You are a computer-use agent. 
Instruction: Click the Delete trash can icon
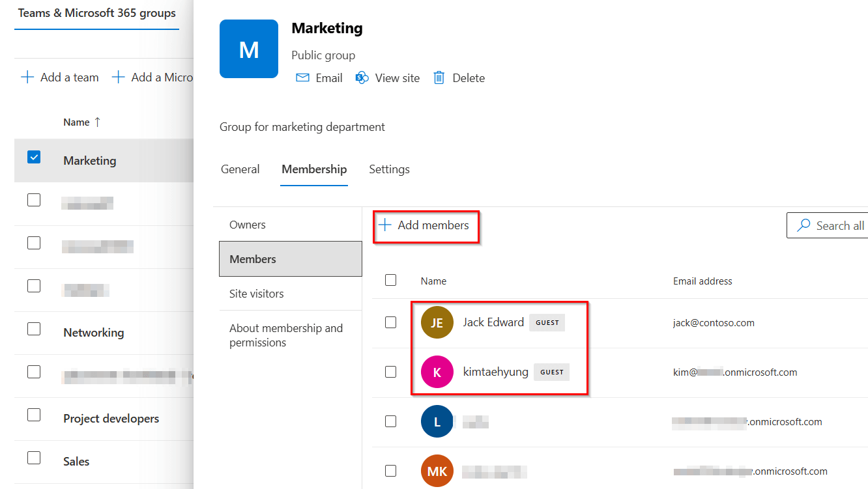[439, 78]
